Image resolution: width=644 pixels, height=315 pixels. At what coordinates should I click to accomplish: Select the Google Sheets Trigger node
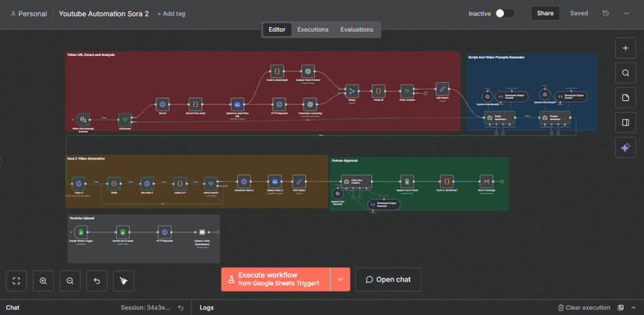click(81, 232)
